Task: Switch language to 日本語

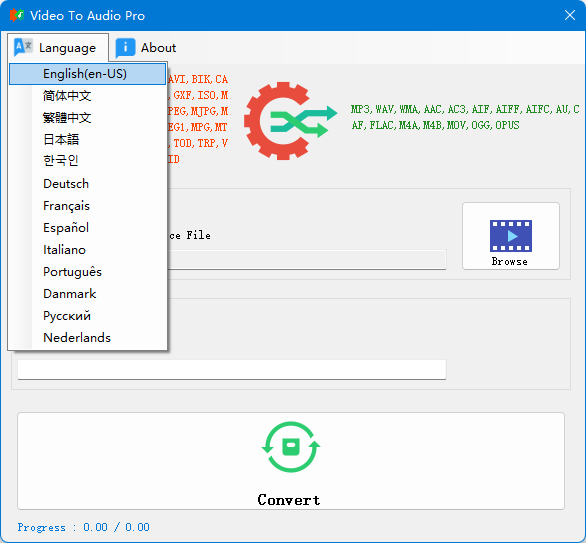Action: click(x=87, y=139)
